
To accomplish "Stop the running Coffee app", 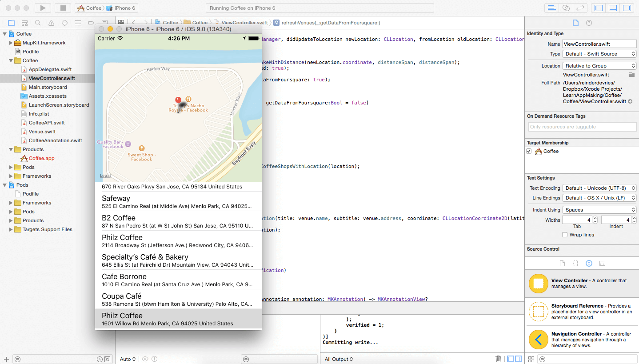I will (63, 8).
